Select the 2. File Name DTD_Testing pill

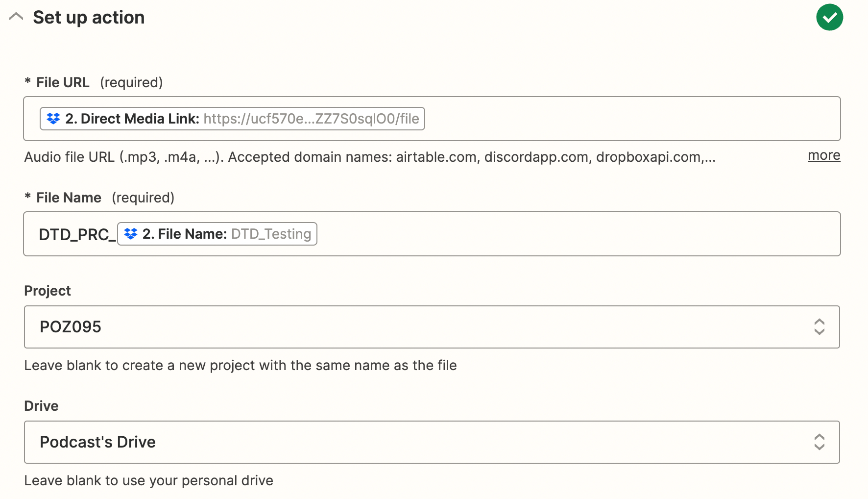click(217, 234)
